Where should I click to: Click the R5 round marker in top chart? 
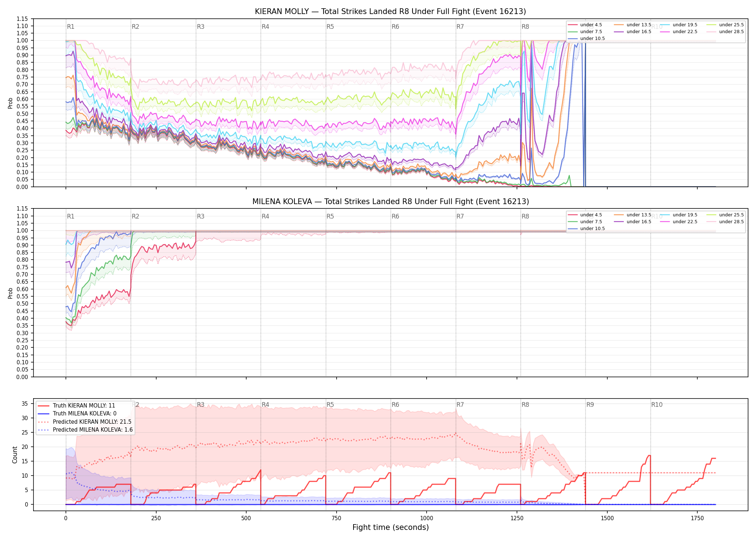tap(330, 27)
